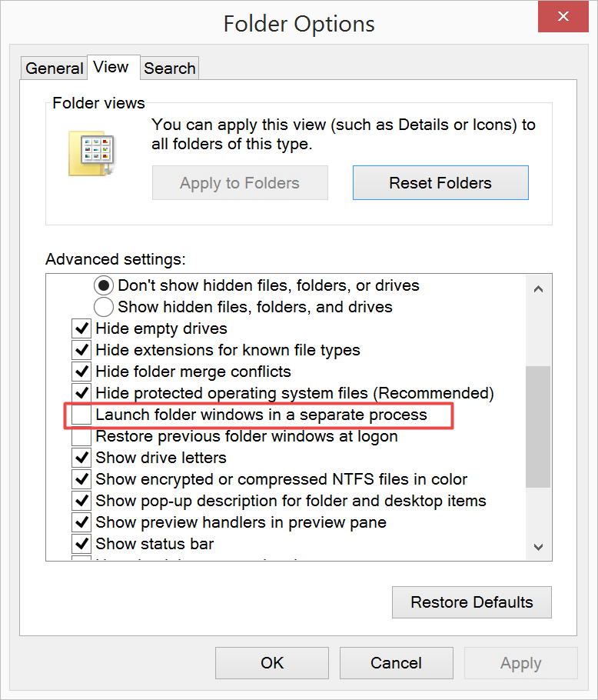Switch to the Search tab

click(x=169, y=68)
